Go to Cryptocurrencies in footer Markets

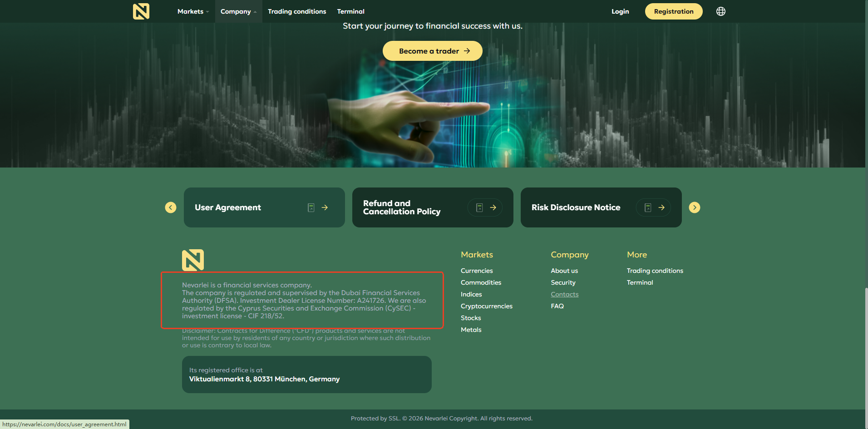(486, 306)
